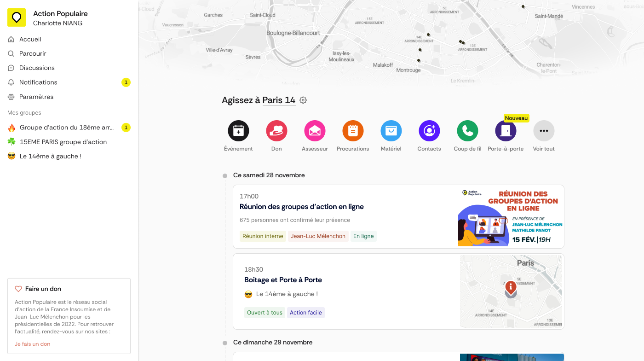
Task: Open the Événement creation icon
Action: point(238,131)
